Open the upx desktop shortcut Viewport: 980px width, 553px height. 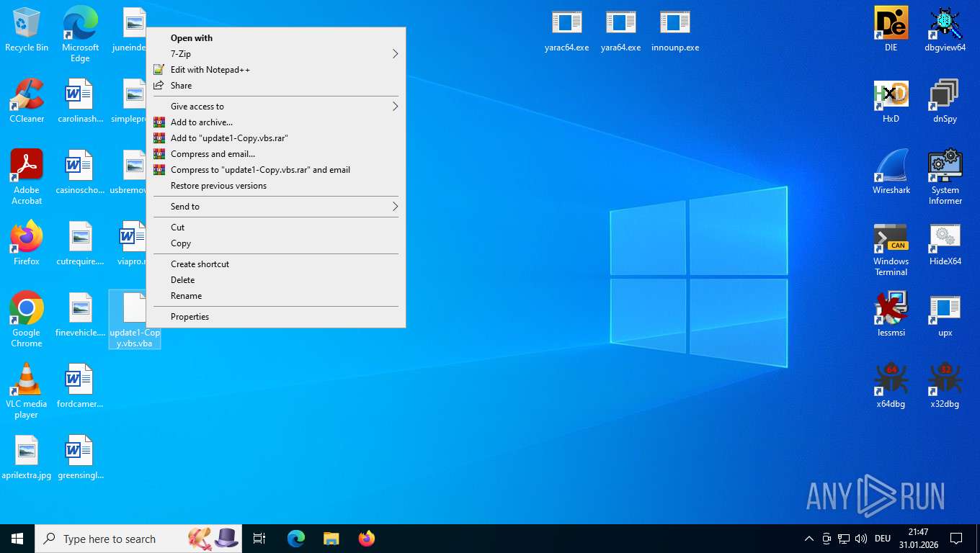(945, 315)
